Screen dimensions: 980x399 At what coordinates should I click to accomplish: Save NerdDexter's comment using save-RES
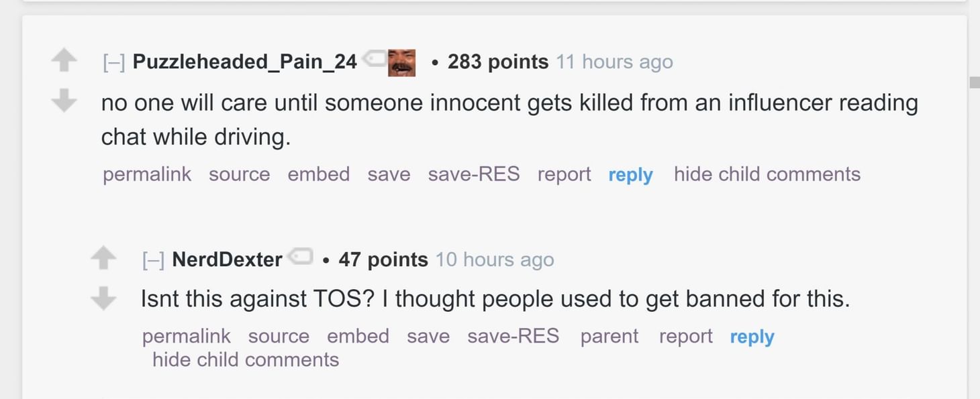513,336
